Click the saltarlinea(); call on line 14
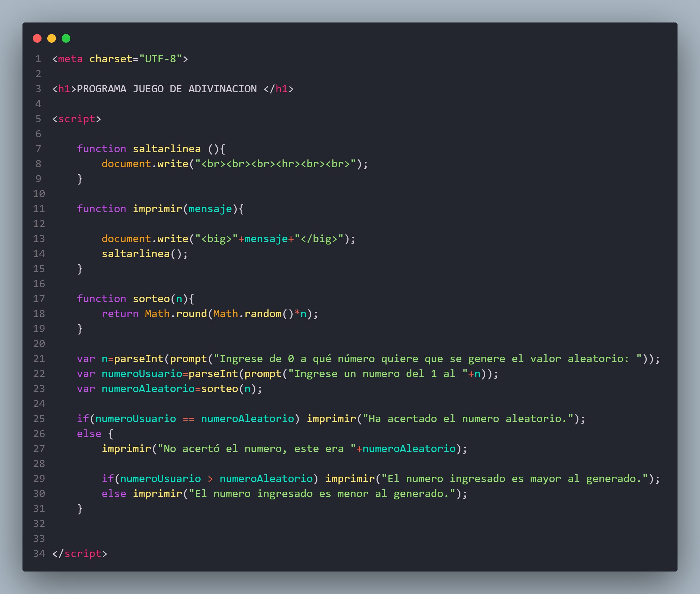Screen dimensions: 700x594 coord(145,253)
